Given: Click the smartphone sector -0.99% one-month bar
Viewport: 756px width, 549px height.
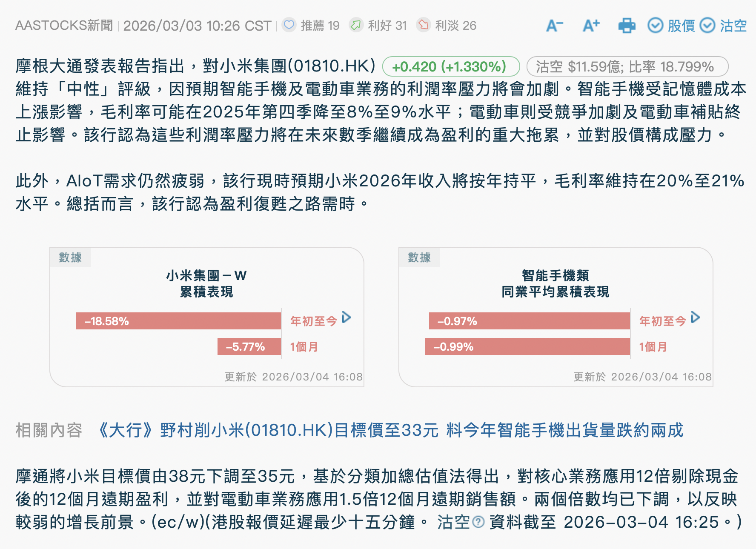Looking at the screenshot, I should pos(527,346).
